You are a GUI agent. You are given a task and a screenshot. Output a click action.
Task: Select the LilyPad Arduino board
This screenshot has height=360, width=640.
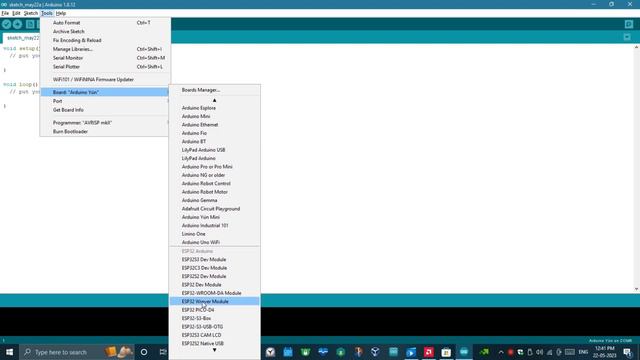[x=215, y=158]
